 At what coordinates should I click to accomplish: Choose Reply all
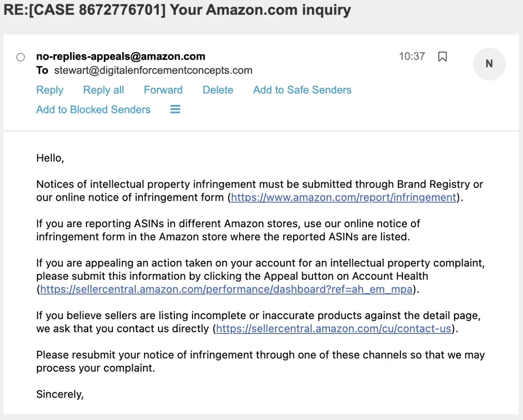click(x=103, y=90)
